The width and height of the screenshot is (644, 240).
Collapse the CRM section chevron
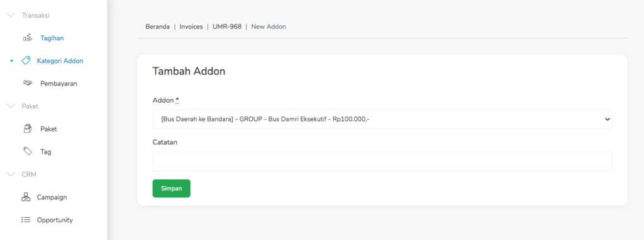(11, 174)
